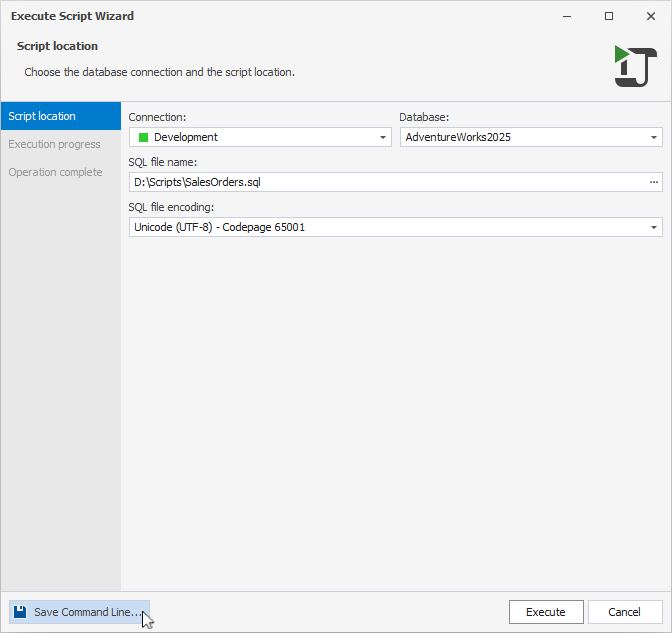This screenshot has height=633, width=672.
Task: Browse for SQL file with ellipsis button
Action: (654, 182)
